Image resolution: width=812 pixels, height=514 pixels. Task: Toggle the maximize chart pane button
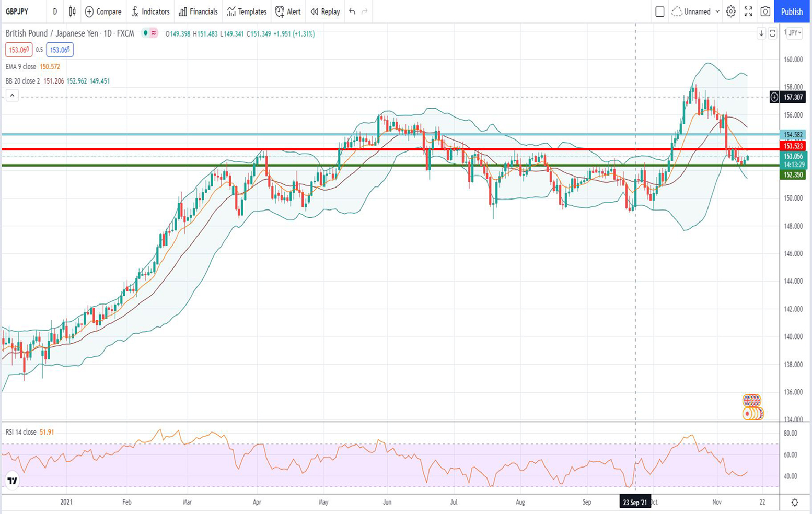coord(772,33)
